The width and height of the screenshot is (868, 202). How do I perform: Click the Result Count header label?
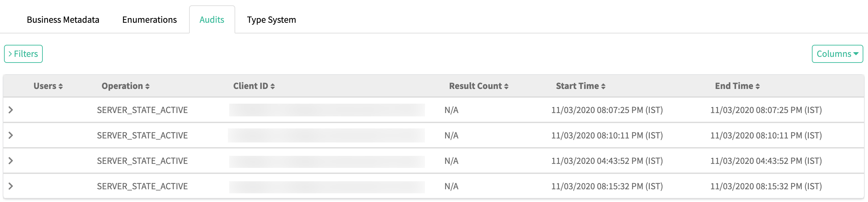(475, 86)
